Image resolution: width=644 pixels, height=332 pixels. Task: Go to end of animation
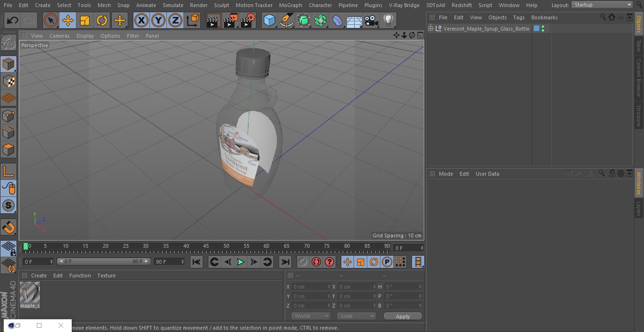[x=285, y=262]
